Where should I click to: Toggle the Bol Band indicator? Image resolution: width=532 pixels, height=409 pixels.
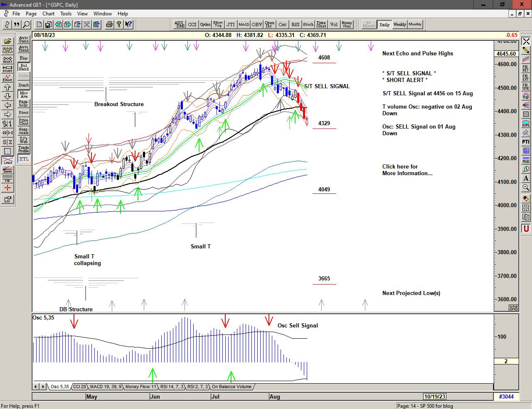coord(24,67)
